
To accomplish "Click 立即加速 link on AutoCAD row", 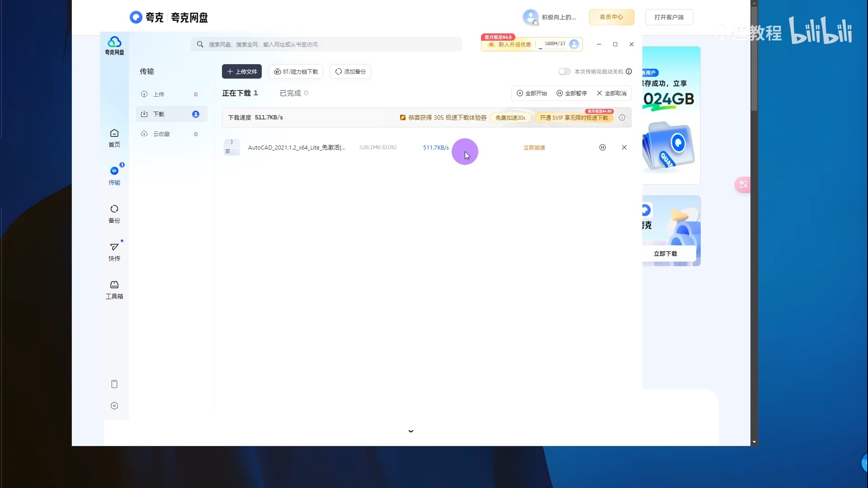I will [534, 147].
